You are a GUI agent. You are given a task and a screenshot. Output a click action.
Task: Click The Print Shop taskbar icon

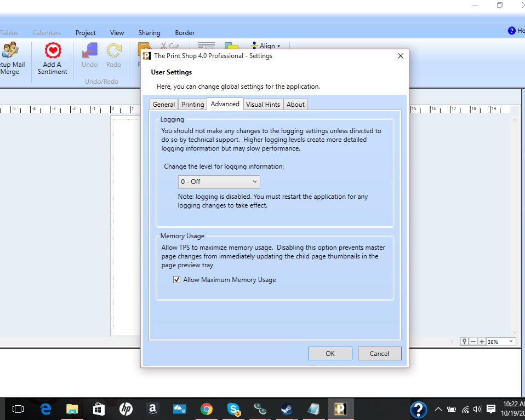coord(340,409)
